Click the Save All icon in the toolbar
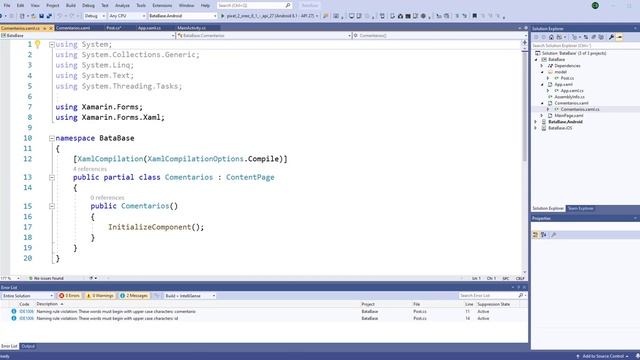Screen dimensions: 640x360 point(49,16)
